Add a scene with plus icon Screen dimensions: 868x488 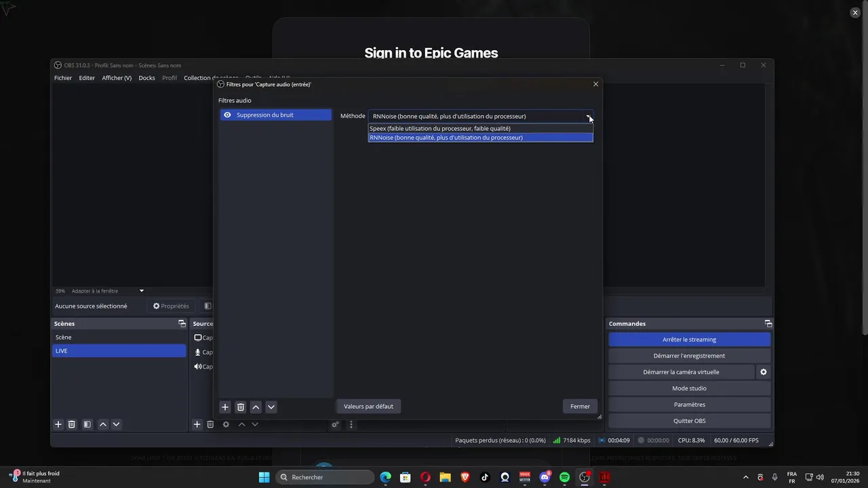58,424
